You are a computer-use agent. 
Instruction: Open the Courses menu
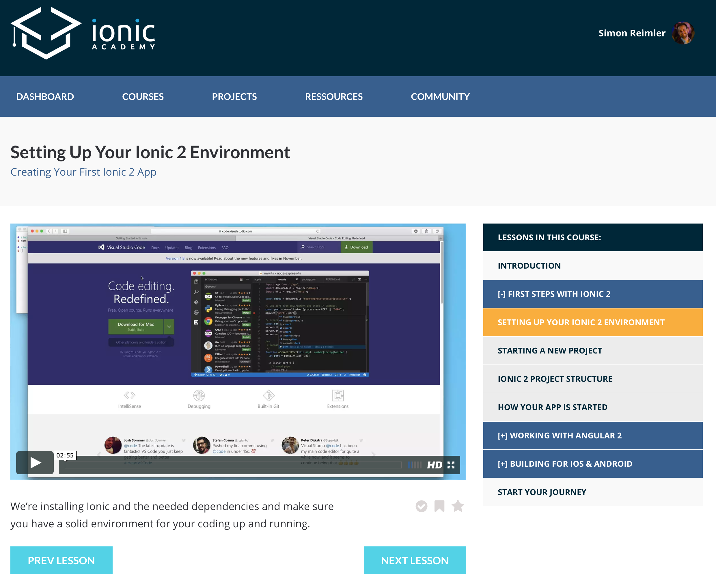[x=143, y=96]
